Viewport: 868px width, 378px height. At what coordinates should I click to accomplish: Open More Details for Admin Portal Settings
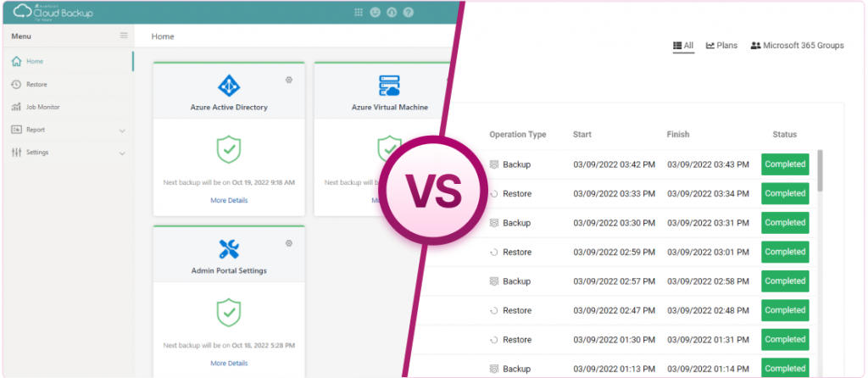(x=229, y=364)
